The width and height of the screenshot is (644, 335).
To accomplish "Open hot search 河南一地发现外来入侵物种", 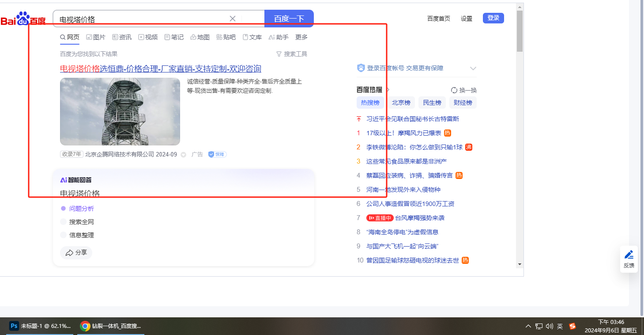I will tap(403, 190).
